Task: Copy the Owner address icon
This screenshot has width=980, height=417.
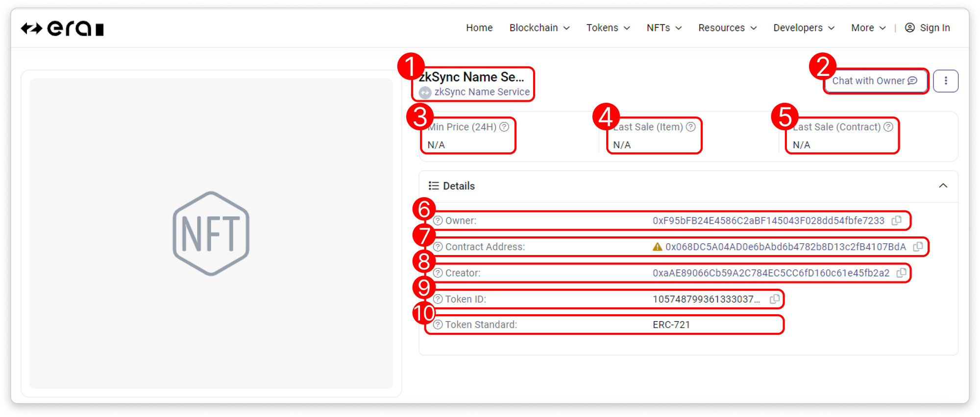Action: [896, 221]
